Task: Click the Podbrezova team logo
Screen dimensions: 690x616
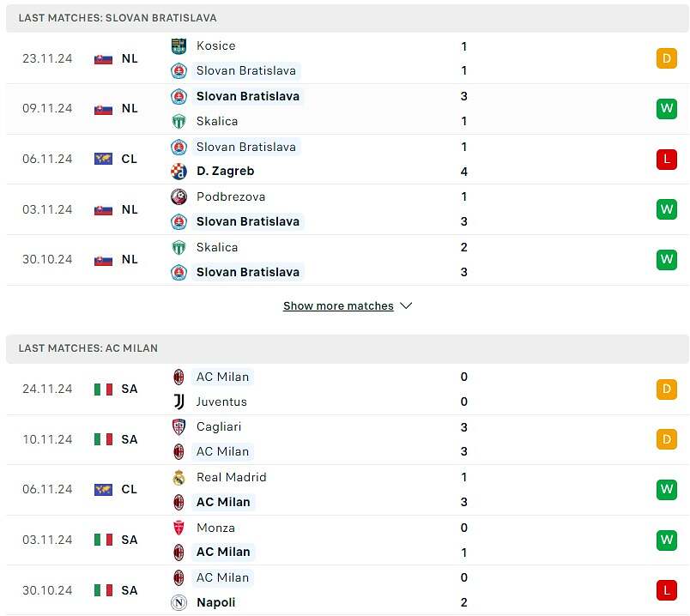Action: 179,196
